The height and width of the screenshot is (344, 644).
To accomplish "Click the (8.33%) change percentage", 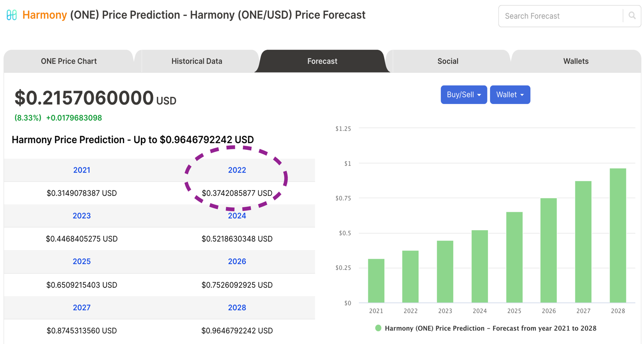I will 28,118.
